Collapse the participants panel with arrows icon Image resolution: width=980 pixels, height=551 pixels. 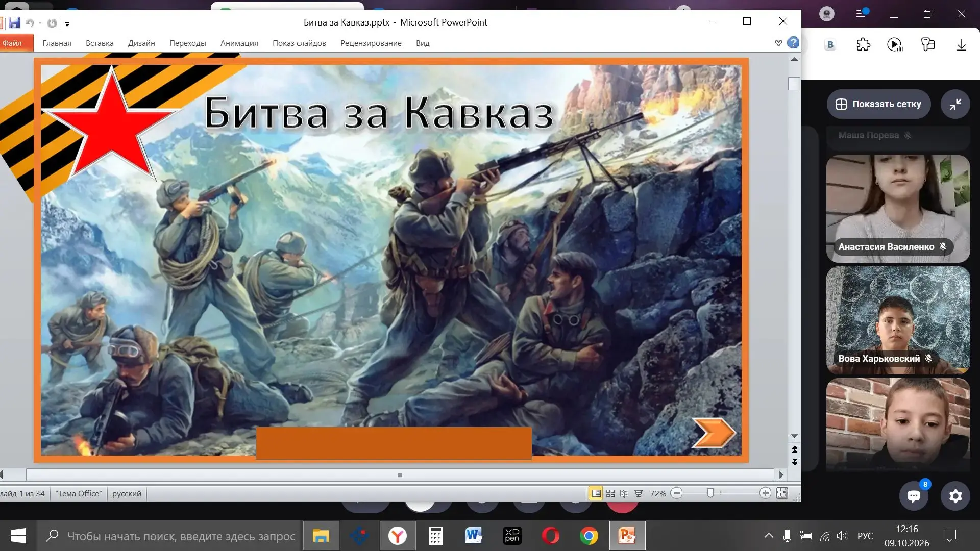tap(955, 104)
